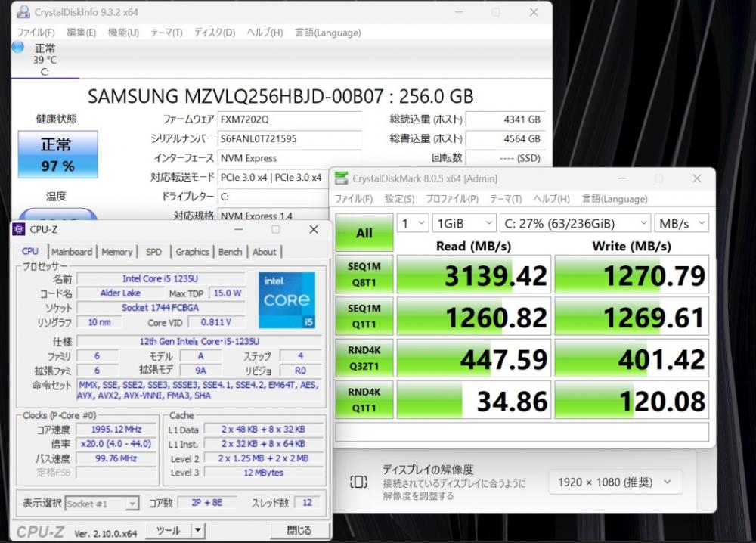Click the transfer mode field PCIe 3.0 x4

point(274,178)
